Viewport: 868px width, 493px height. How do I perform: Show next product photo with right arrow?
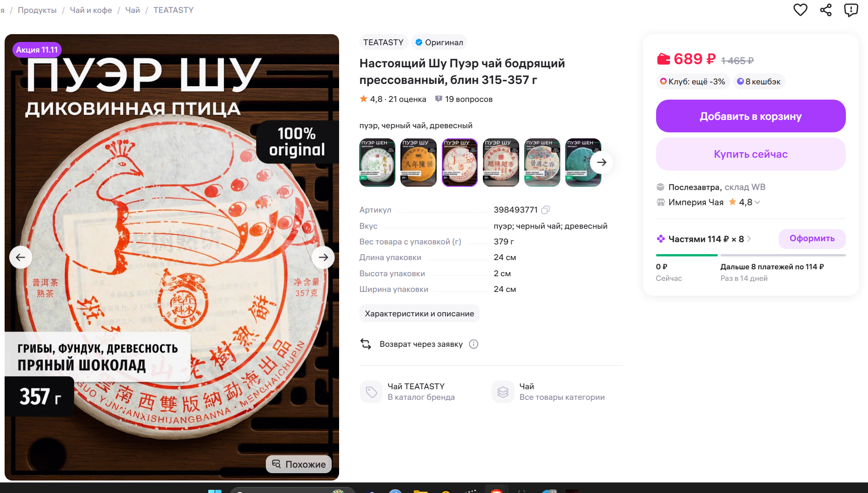click(x=323, y=257)
